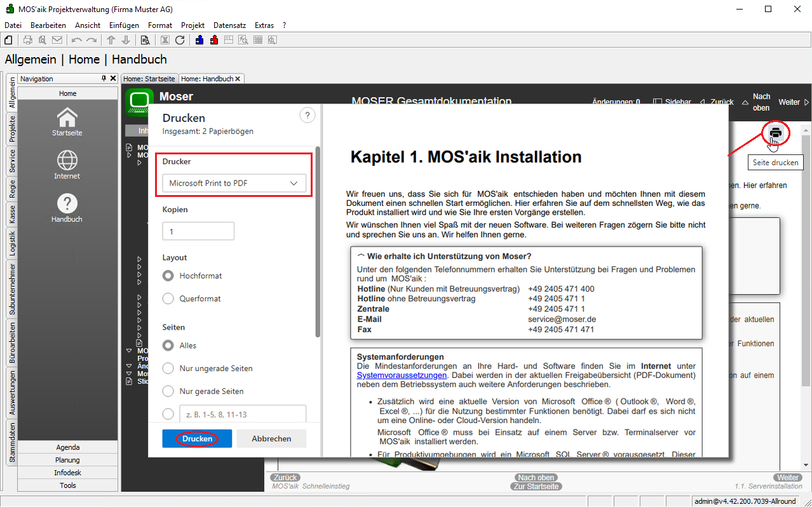Viewport: 812px width, 507px height.
Task: Switch to the Home: Startseite tab
Action: pos(149,79)
